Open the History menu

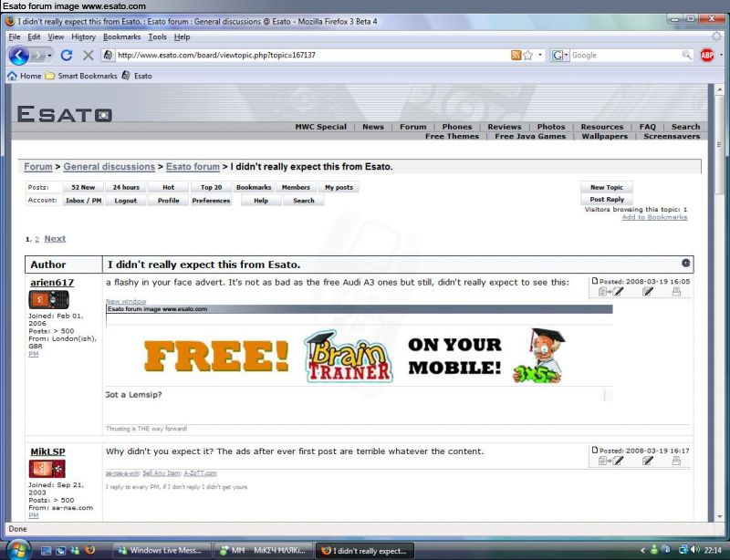pos(83,36)
